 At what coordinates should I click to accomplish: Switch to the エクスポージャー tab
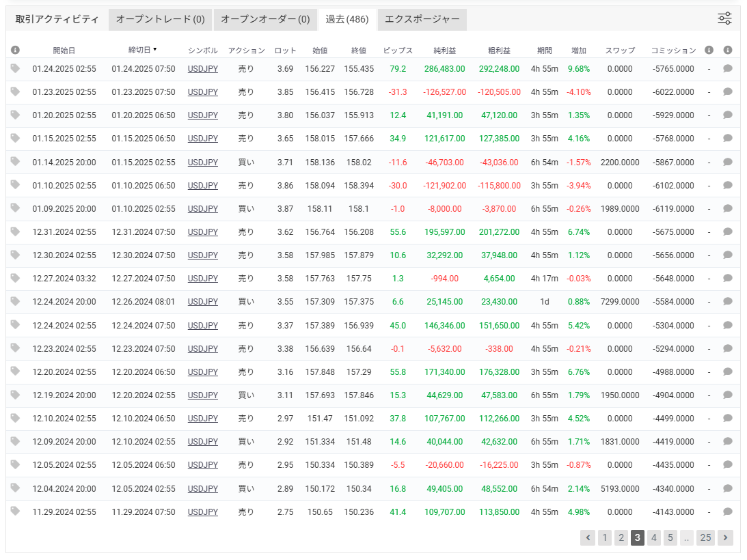tap(422, 20)
